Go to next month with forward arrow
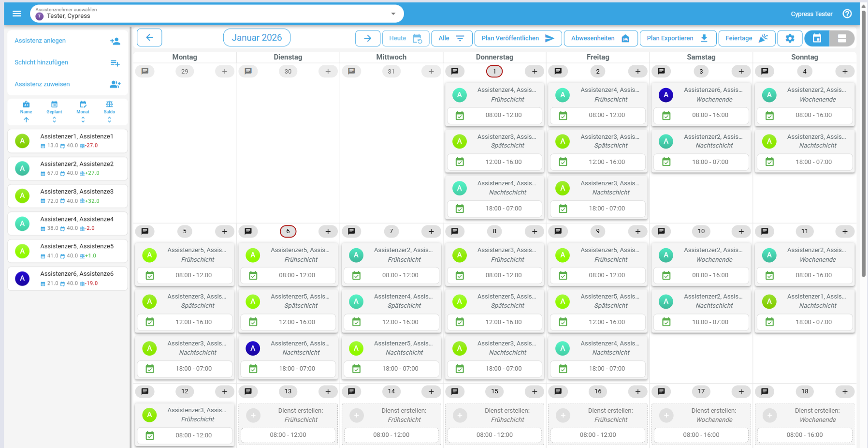 [367, 38]
